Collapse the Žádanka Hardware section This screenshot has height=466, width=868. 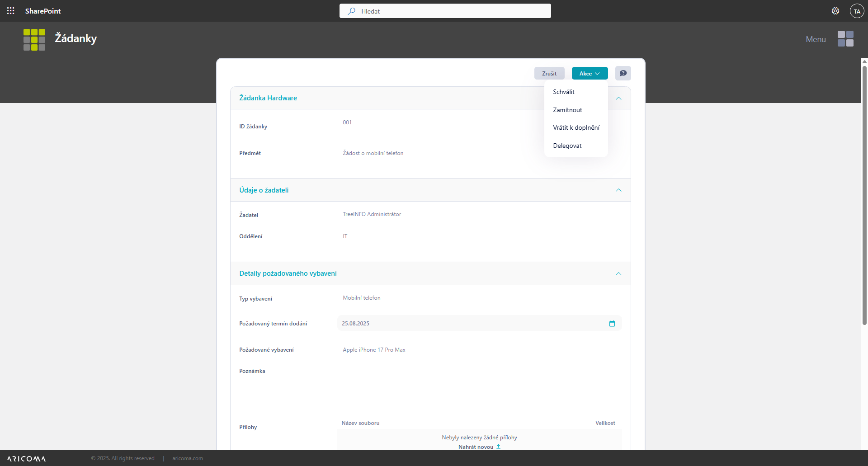click(x=618, y=99)
